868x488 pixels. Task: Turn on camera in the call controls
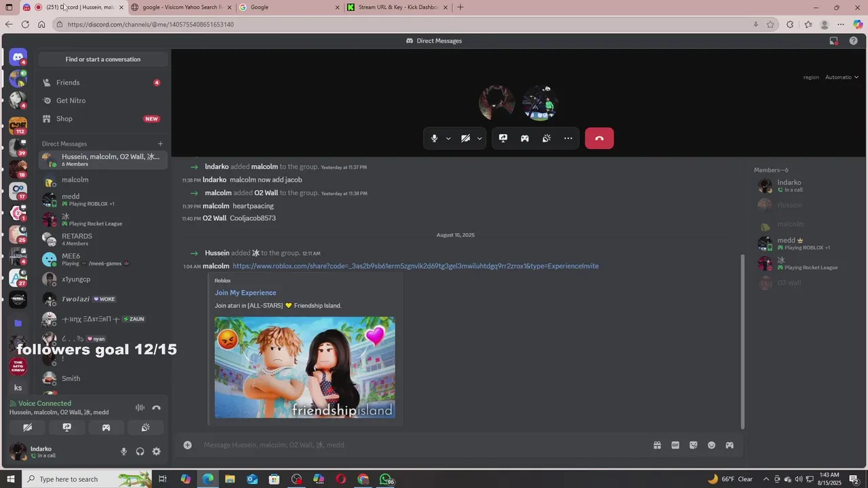coord(465,138)
